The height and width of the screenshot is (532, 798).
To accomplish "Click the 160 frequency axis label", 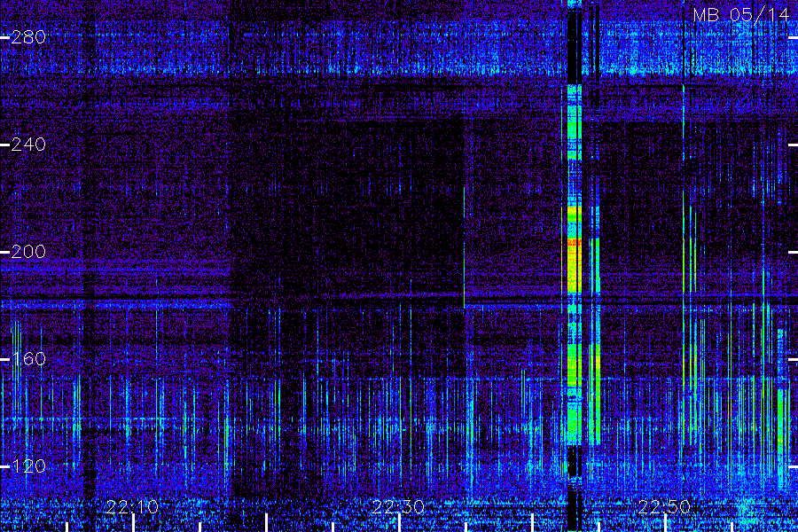I will 28,359.
